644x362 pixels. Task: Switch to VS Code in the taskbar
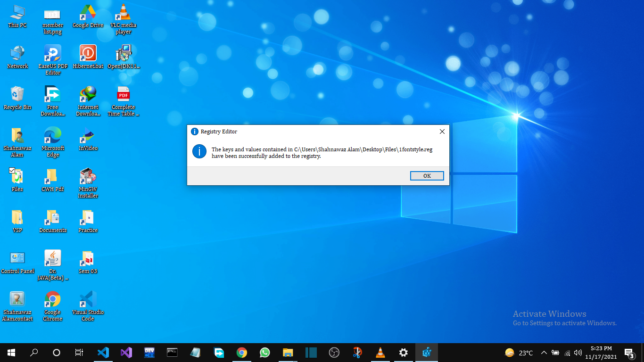point(103,353)
